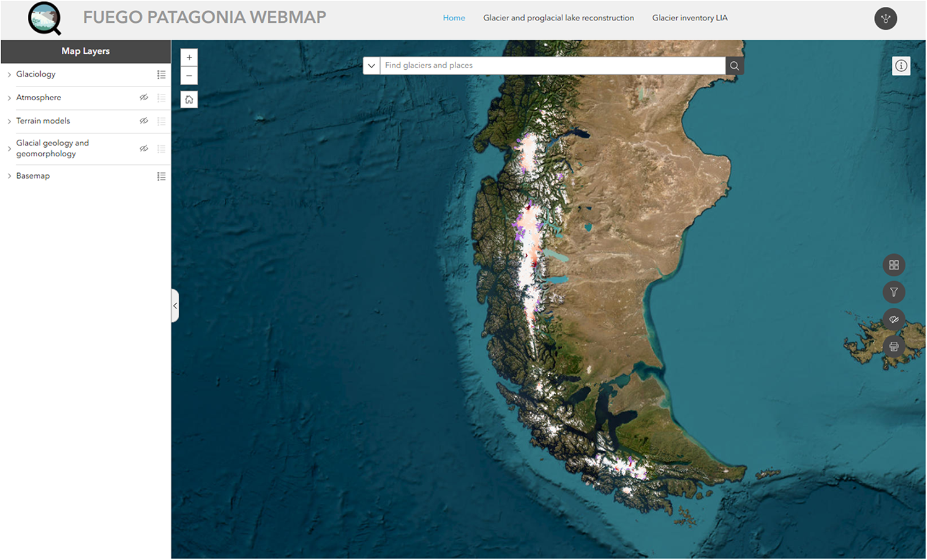Show the Atmosphere layer
This screenshot has height=560, width=927.
click(143, 98)
